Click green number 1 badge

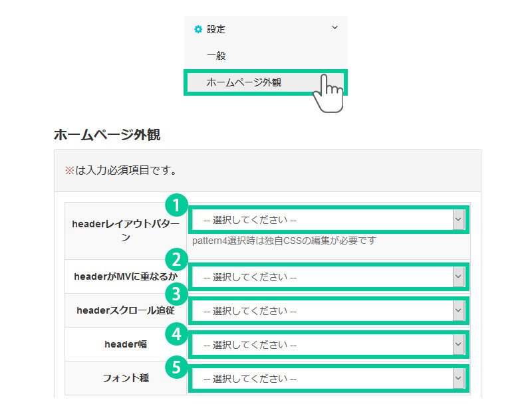[x=176, y=205]
